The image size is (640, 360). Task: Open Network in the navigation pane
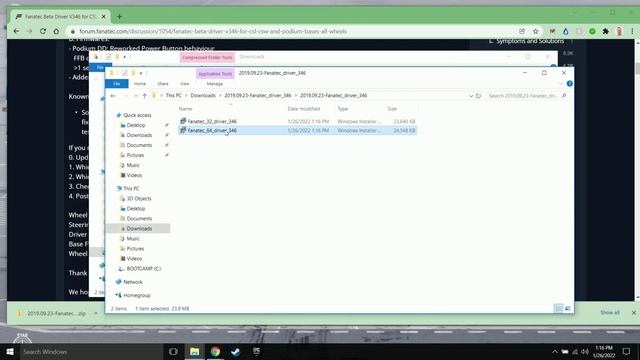click(x=133, y=282)
